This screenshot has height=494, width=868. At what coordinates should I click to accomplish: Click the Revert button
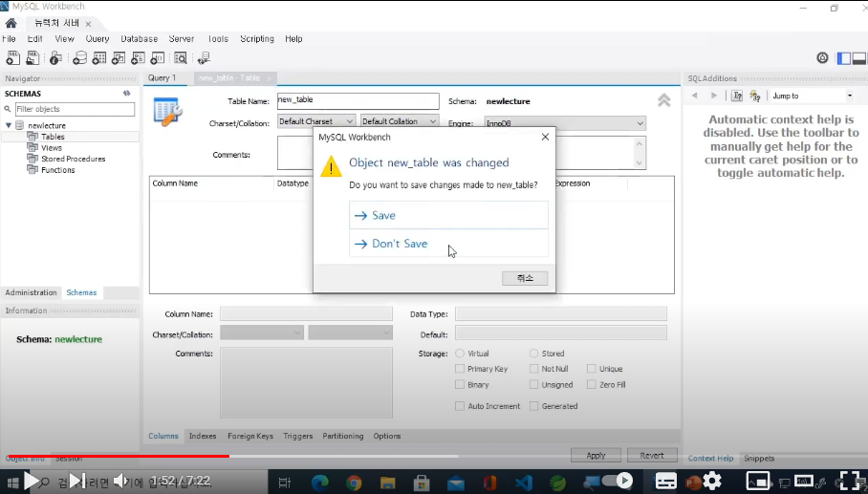[x=652, y=455]
